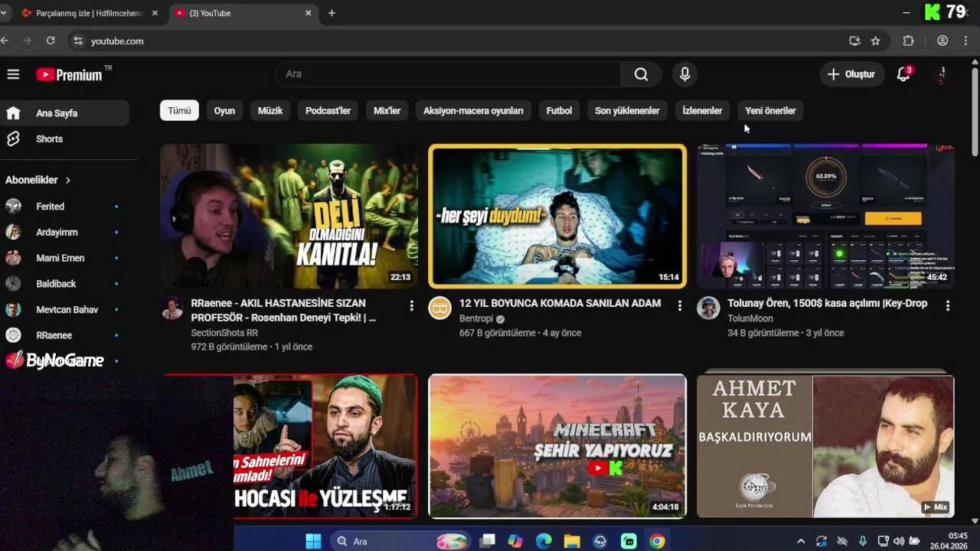Open the Ferited subscription channel
The image size is (980, 551).
tap(64, 207)
